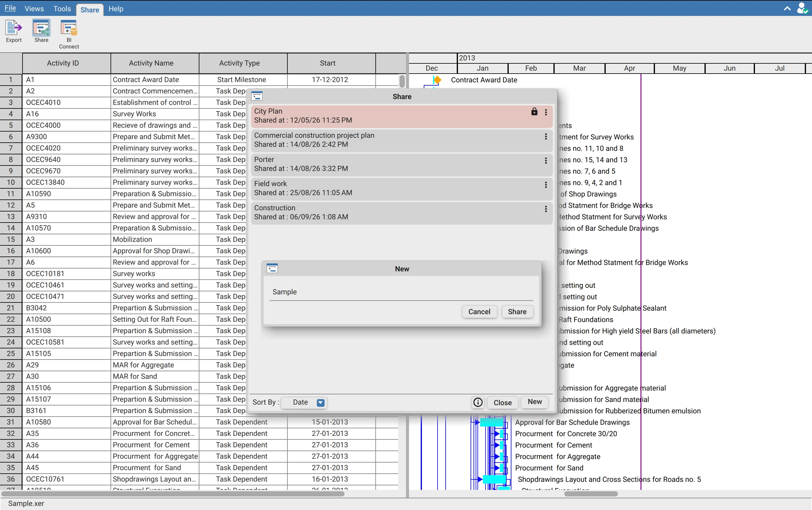812x510 pixels.
Task: Click the Start column header
Action: point(332,63)
